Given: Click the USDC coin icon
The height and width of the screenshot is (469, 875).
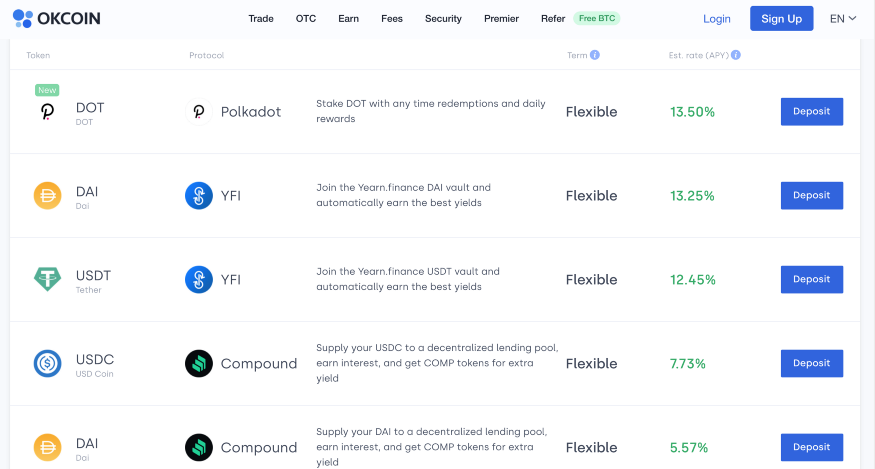Looking at the screenshot, I should [47, 363].
